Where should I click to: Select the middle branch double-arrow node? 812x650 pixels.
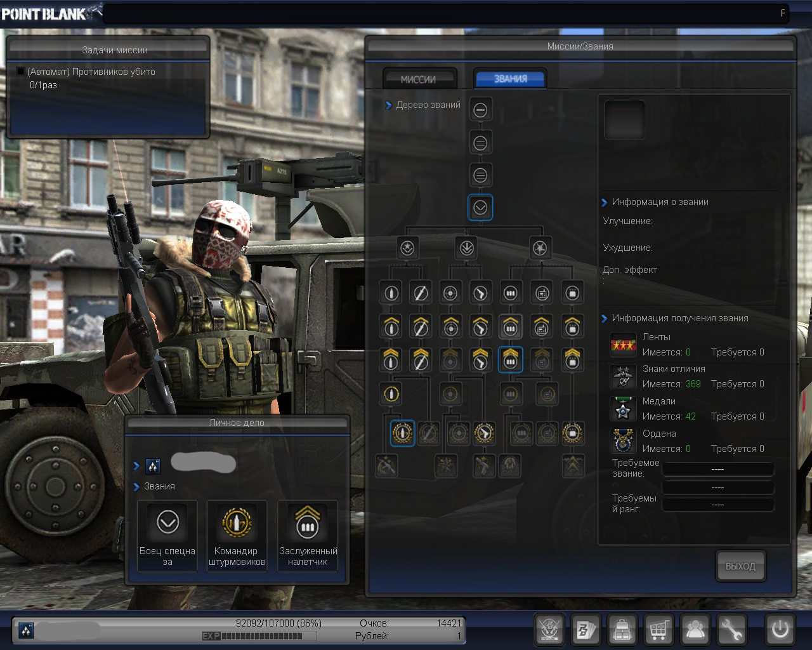pyautogui.click(x=467, y=248)
